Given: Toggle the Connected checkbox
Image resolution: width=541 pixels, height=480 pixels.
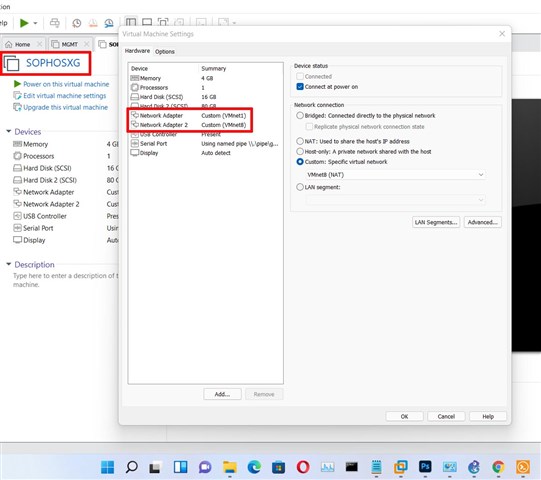Looking at the screenshot, I should [x=300, y=76].
